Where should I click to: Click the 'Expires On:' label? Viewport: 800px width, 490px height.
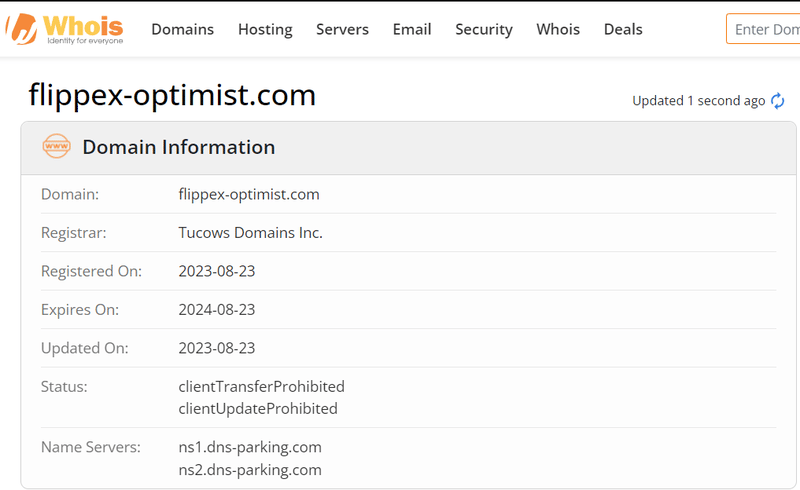(x=80, y=310)
